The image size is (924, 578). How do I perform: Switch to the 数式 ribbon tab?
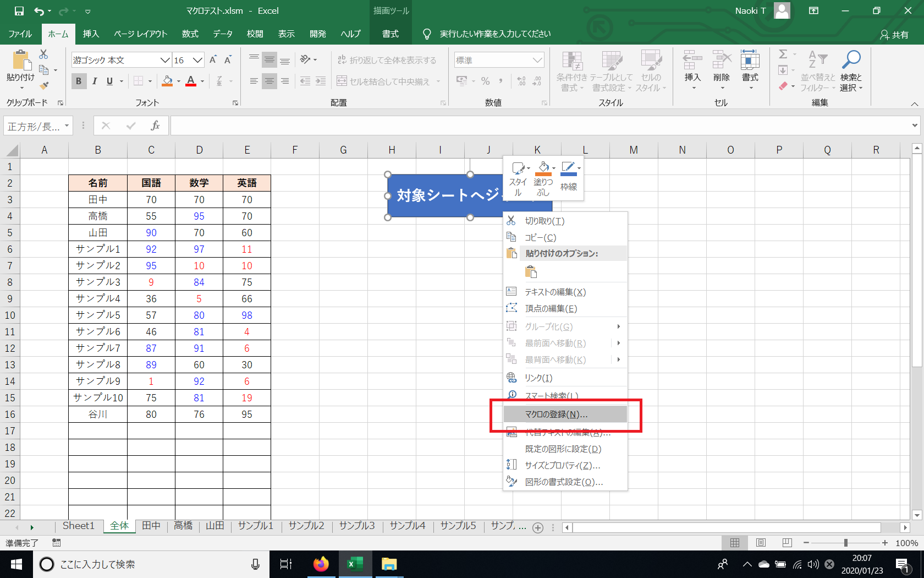(x=190, y=34)
